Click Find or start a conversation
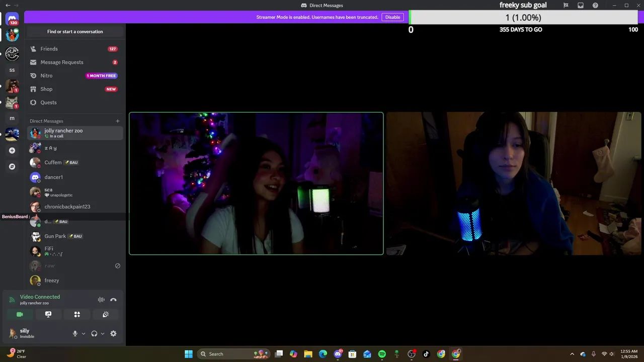The height and width of the screenshot is (362, 644). click(75, 32)
